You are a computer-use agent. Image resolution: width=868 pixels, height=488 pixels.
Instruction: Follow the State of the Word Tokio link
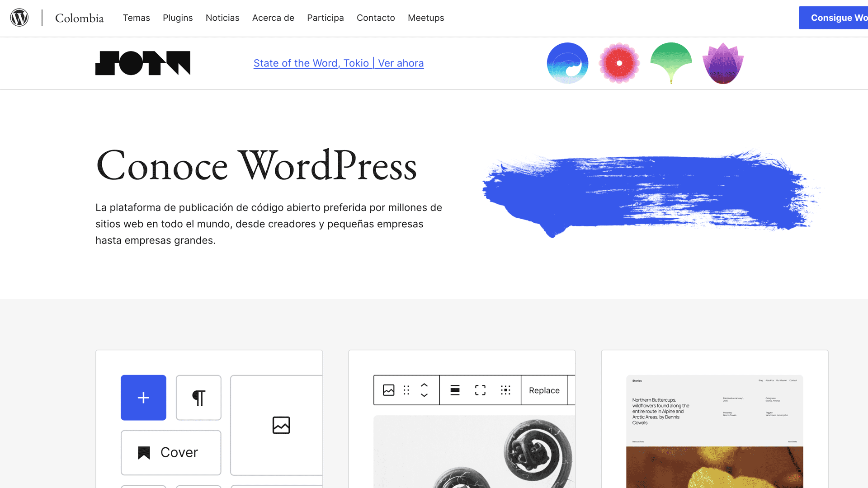tap(338, 63)
